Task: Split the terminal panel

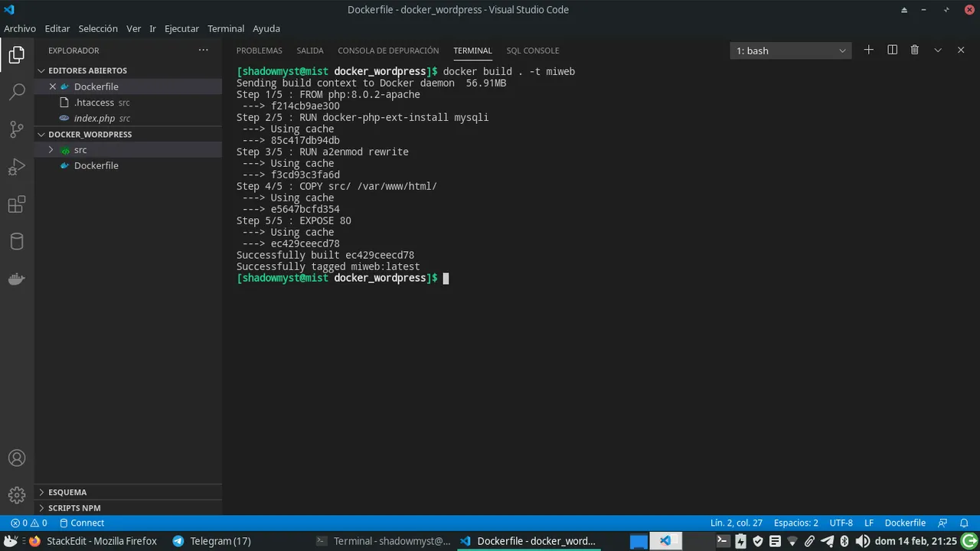Action: point(892,50)
